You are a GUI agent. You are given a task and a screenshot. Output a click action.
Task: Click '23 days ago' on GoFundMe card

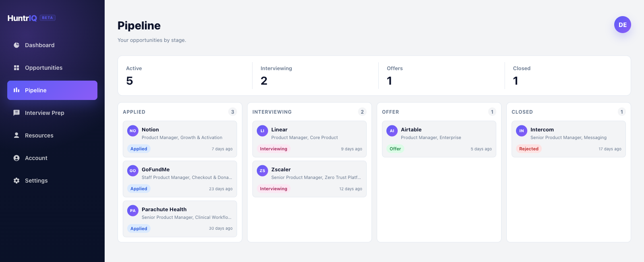tap(221, 189)
